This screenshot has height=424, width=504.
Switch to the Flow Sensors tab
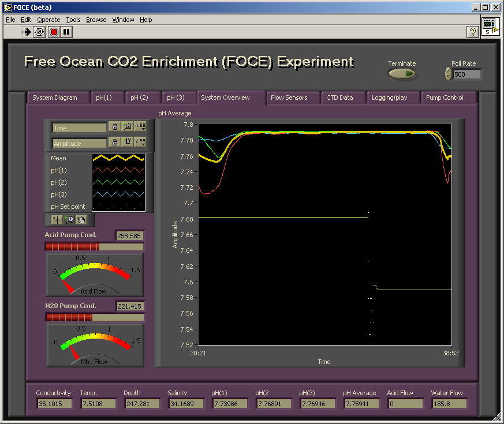pos(293,97)
